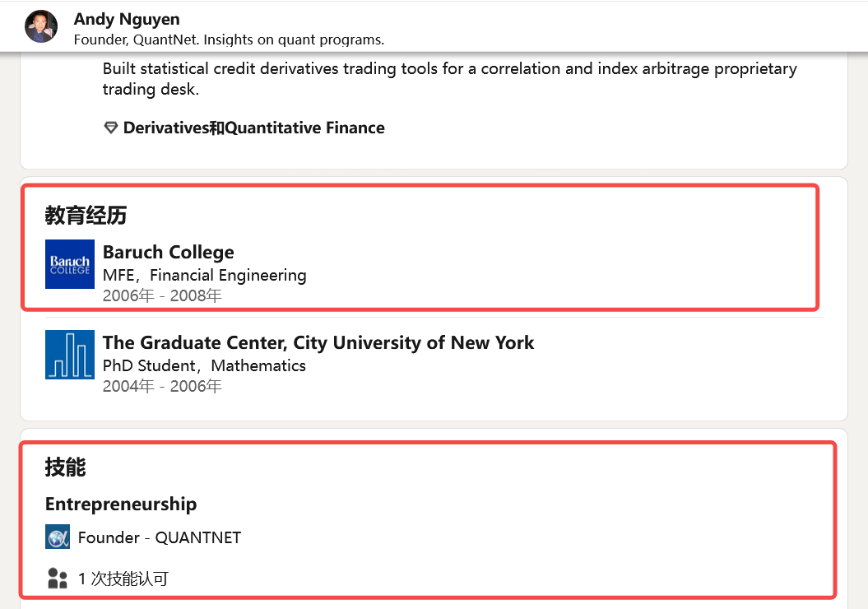Click Andy Nguyen's profile avatar photo
This screenshot has width=868, height=609.
(x=41, y=26)
